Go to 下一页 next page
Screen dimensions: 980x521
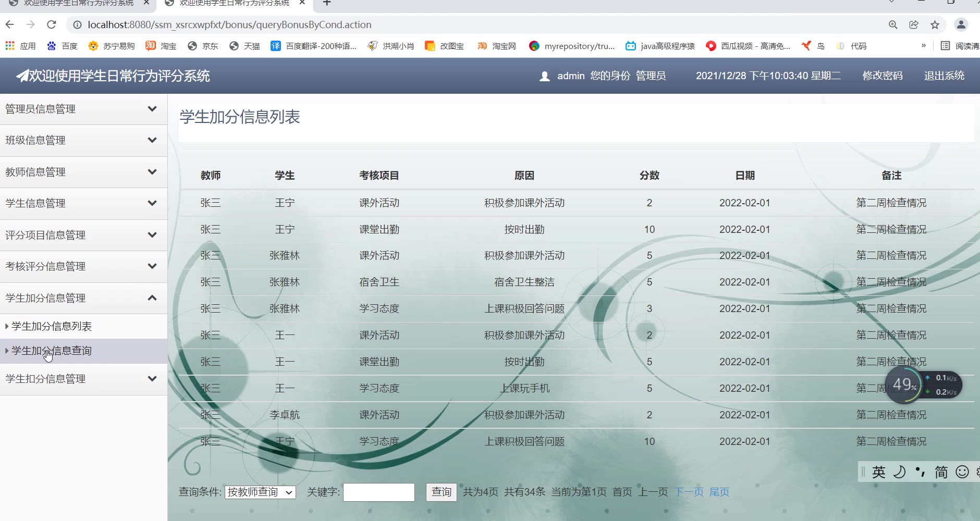tap(689, 492)
